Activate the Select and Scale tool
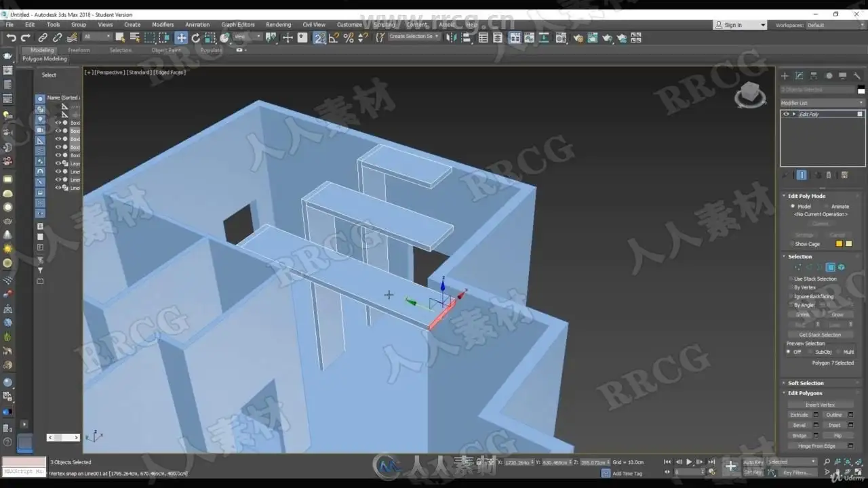Viewport: 868px width, 488px height. [x=210, y=38]
